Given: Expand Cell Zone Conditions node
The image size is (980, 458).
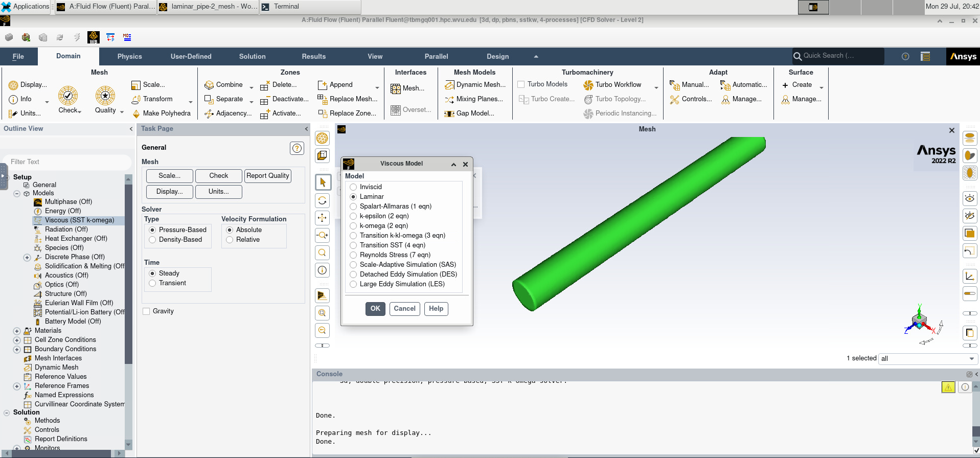Looking at the screenshot, I should point(17,340).
